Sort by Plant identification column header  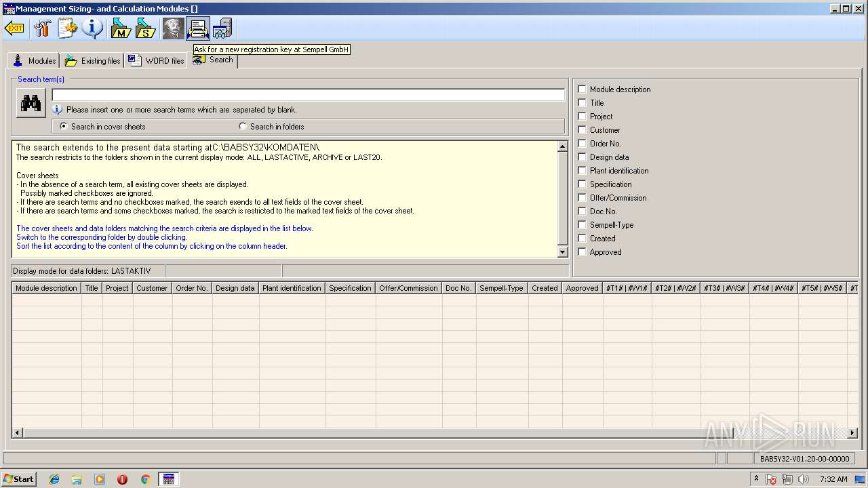(292, 288)
